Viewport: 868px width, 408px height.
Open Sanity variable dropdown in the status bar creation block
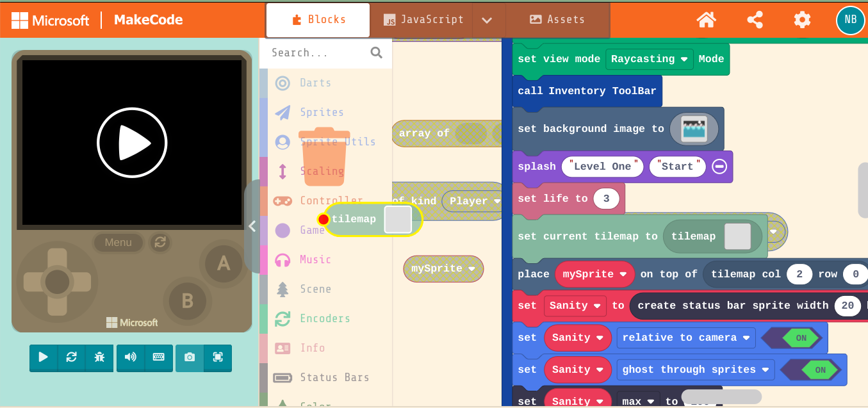[575, 306]
